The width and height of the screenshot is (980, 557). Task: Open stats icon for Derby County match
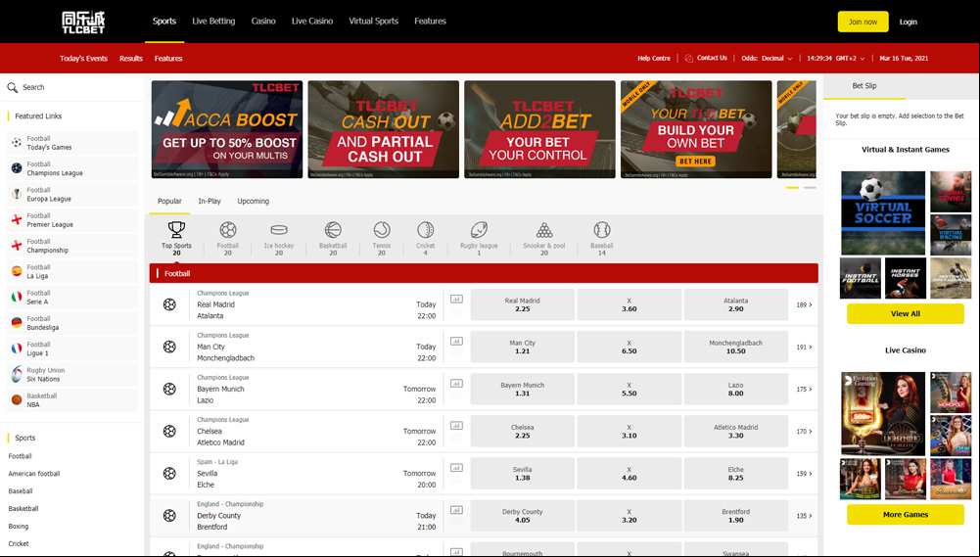(456, 510)
